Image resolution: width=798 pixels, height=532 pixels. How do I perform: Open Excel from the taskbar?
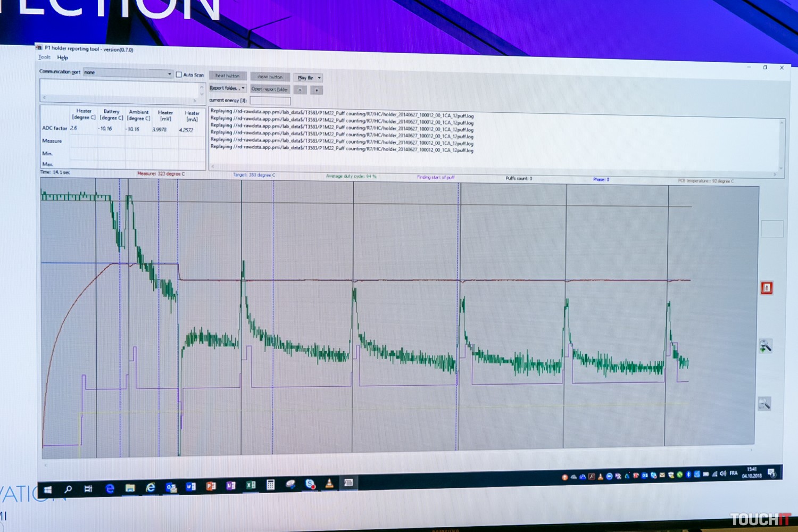(x=251, y=485)
